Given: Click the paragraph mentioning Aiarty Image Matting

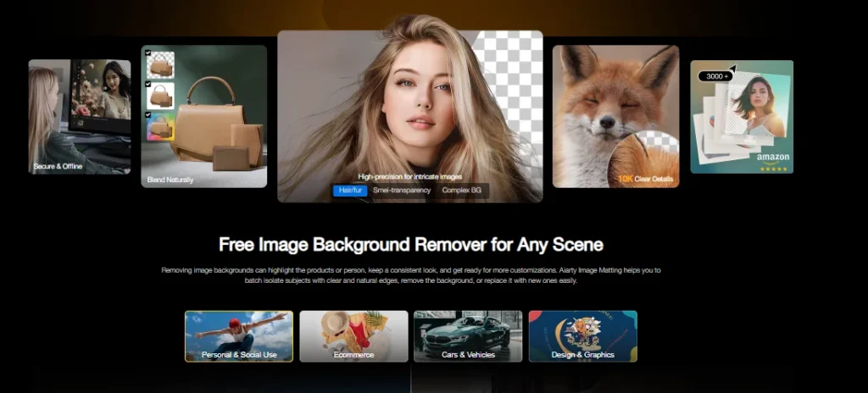Looking at the screenshot, I should [411, 275].
